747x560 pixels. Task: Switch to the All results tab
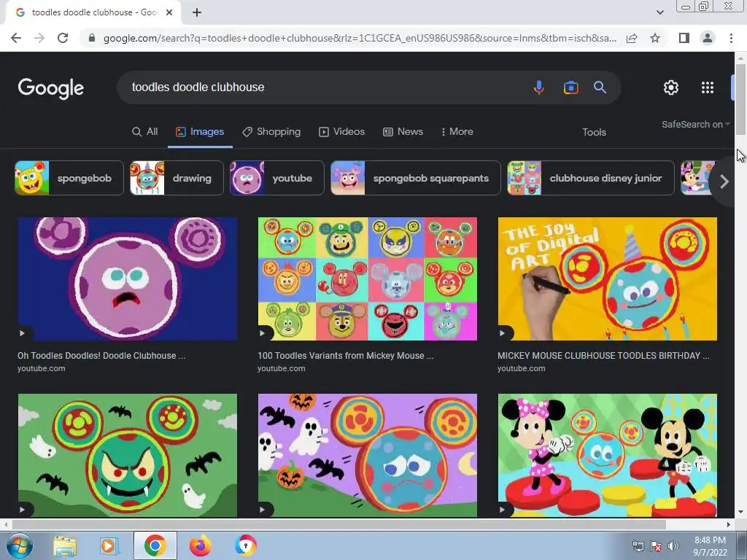pos(145,132)
